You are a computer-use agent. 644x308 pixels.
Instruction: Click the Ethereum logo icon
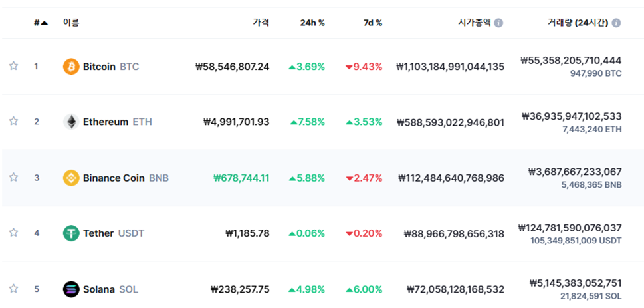click(x=71, y=122)
